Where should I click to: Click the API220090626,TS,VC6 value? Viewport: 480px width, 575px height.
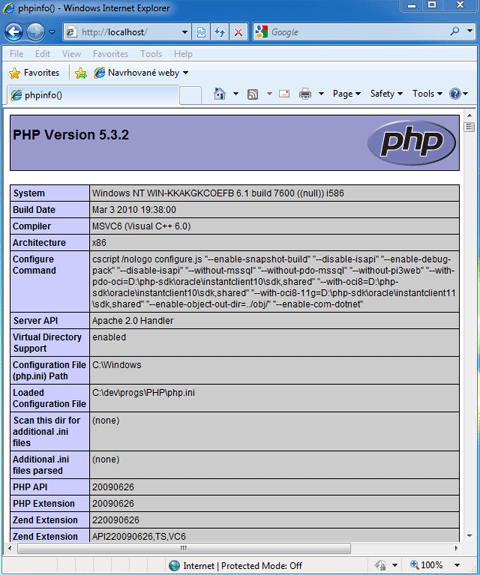click(139, 536)
